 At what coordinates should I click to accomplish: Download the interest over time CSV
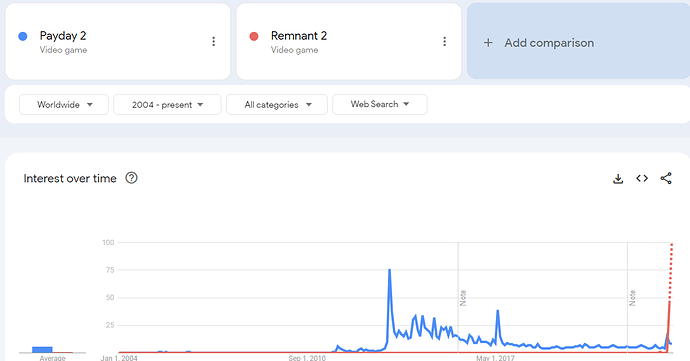pyautogui.click(x=618, y=178)
